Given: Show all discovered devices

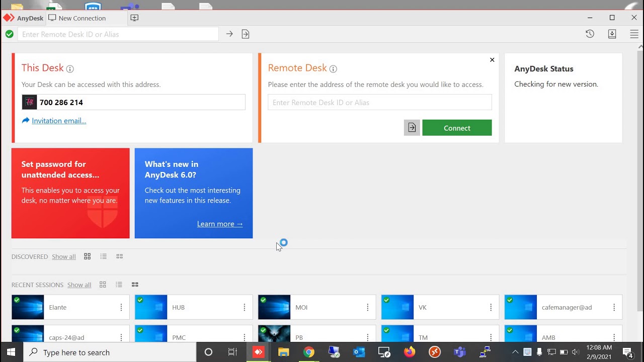Looking at the screenshot, I should click(x=64, y=256).
